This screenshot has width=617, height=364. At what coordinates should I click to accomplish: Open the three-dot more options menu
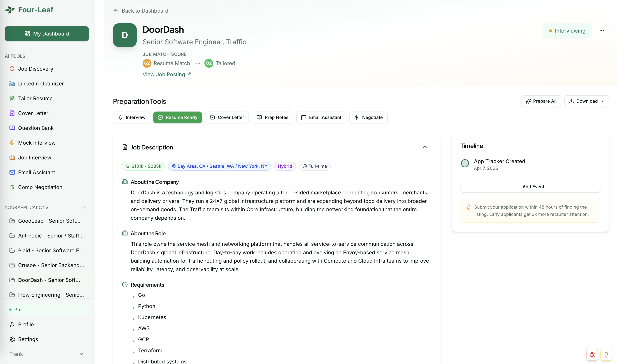(601, 31)
